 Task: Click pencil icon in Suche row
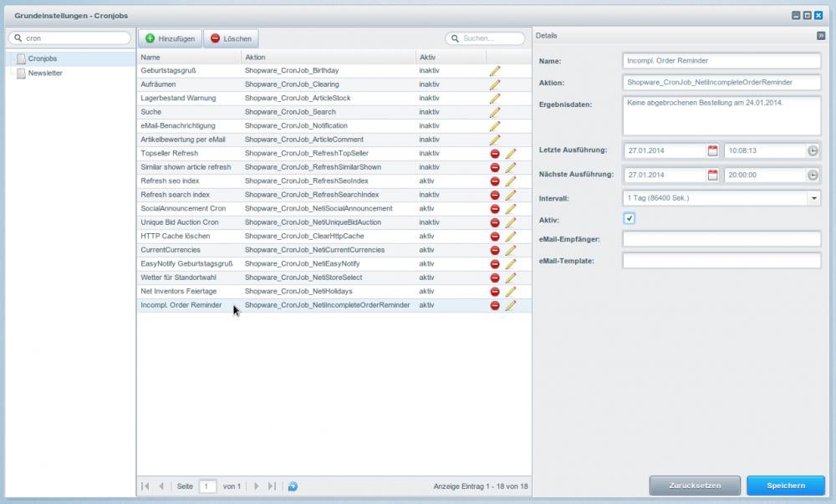pos(495,112)
